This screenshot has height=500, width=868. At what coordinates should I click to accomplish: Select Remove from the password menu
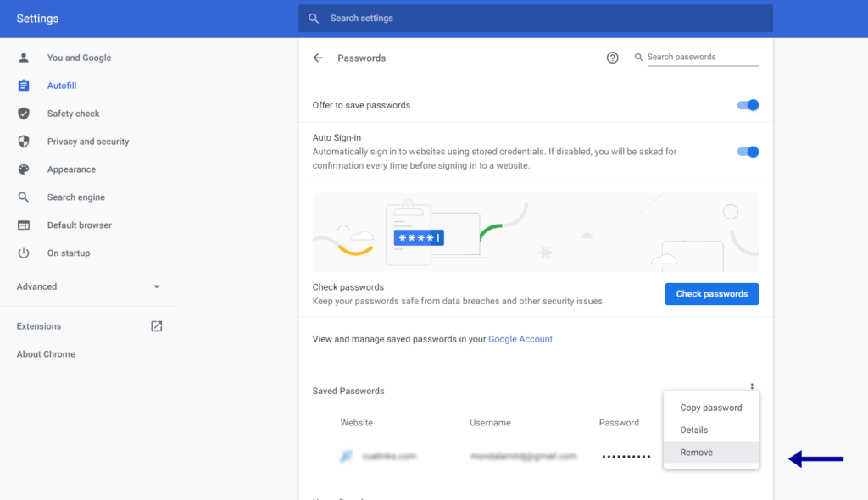click(695, 452)
